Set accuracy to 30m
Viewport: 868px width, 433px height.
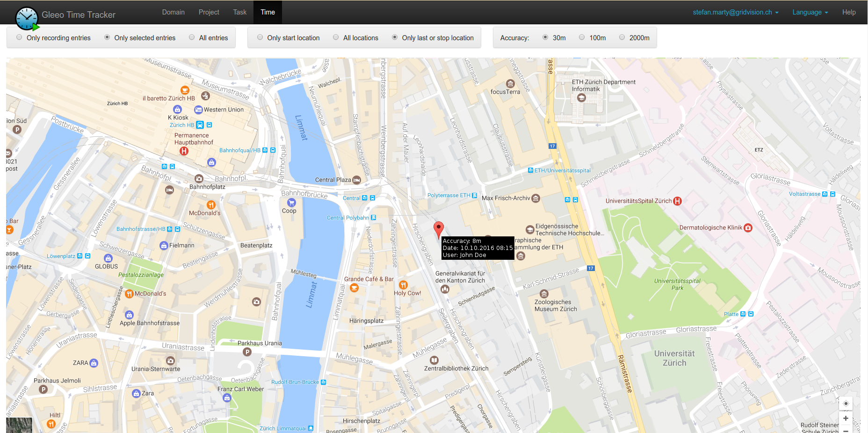545,37
